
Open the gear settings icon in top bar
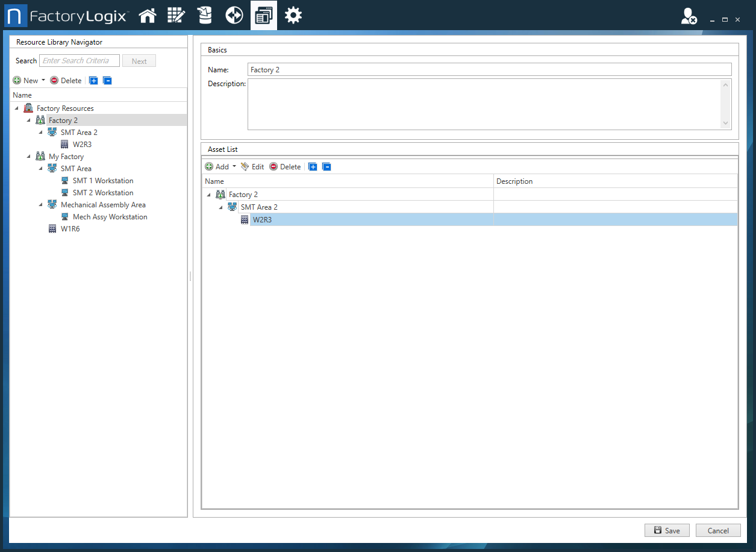(293, 16)
